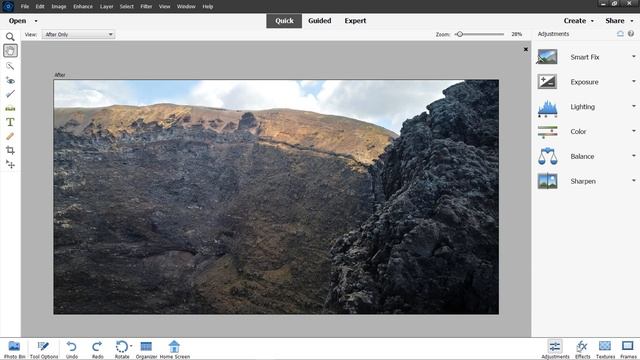Click the reset panel icon beside Adjustments
Screen dimensions: 640x360
pyautogui.click(x=620, y=34)
